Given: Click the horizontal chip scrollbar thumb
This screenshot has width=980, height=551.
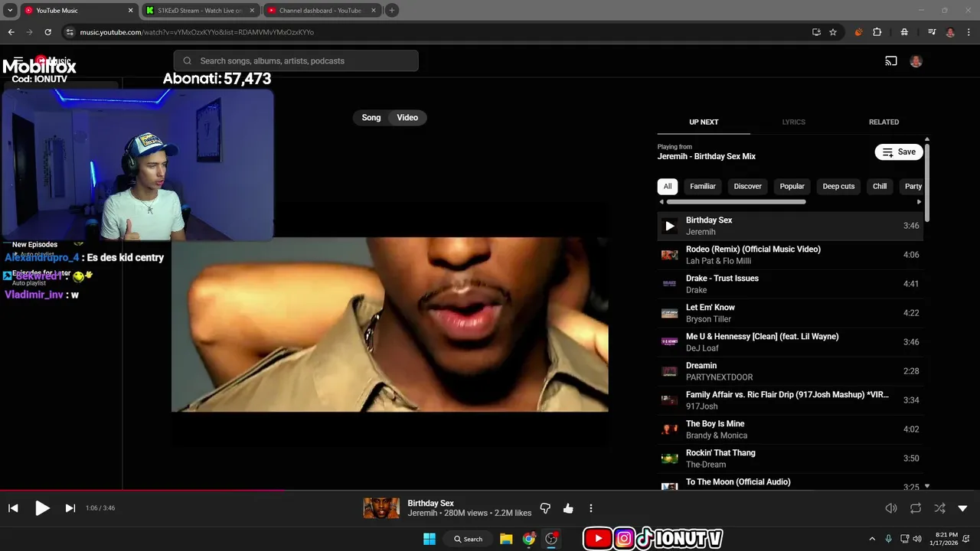Looking at the screenshot, I should tap(736, 202).
